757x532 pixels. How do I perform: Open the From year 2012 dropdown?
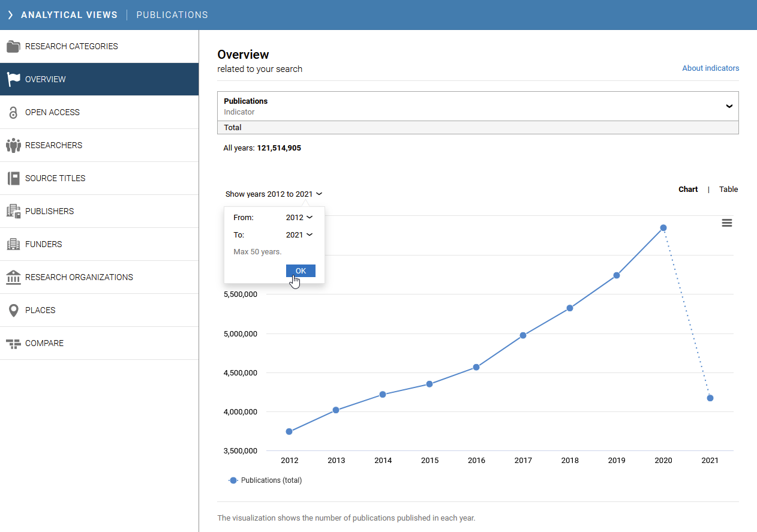[x=299, y=218]
